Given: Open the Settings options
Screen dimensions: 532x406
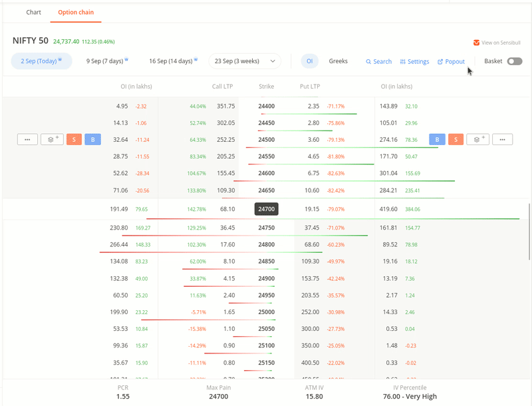Looking at the screenshot, I should (414, 62).
